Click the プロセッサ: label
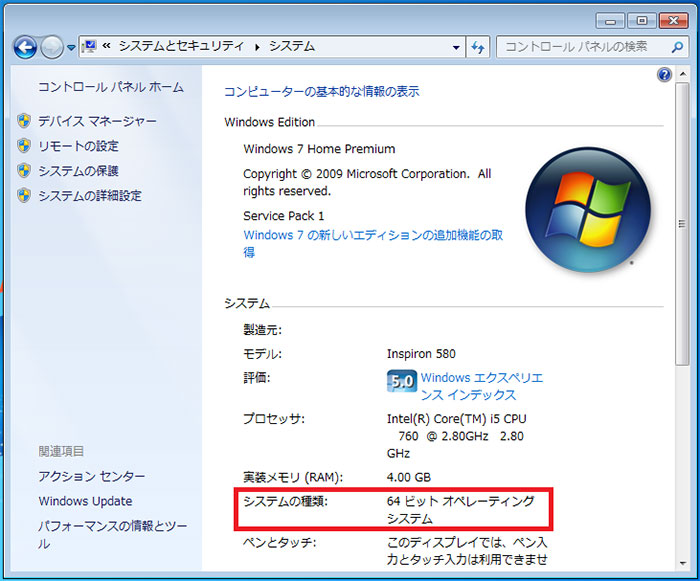The width and height of the screenshot is (700, 581). pyautogui.click(x=274, y=418)
